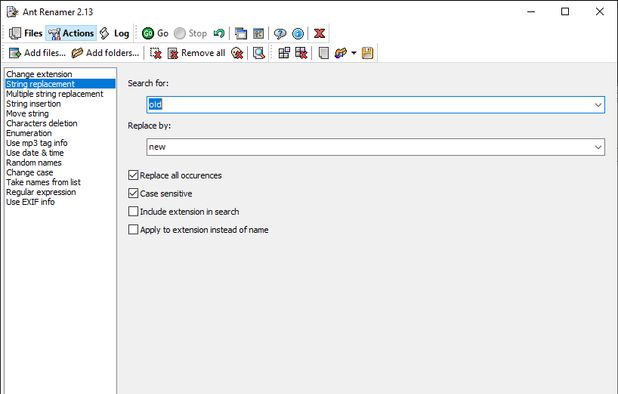Select Use mp3 tag info
Viewport: 618px width, 394px height.
(60, 143)
